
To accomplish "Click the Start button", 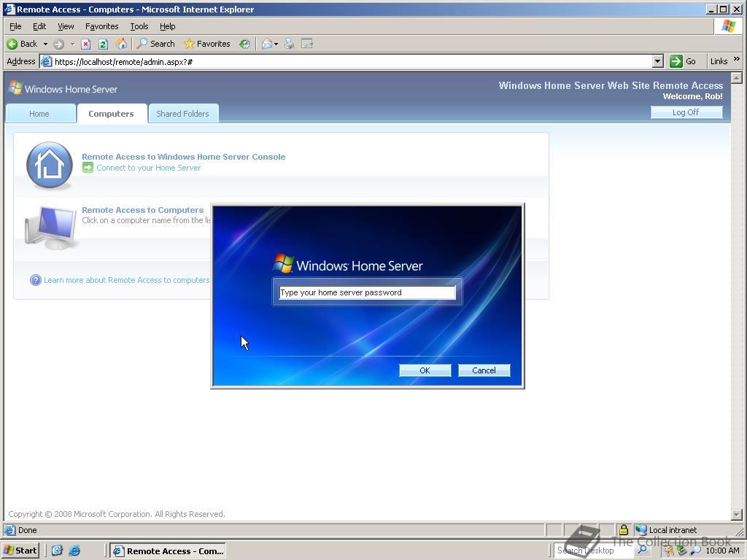I will [x=20, y=551].
